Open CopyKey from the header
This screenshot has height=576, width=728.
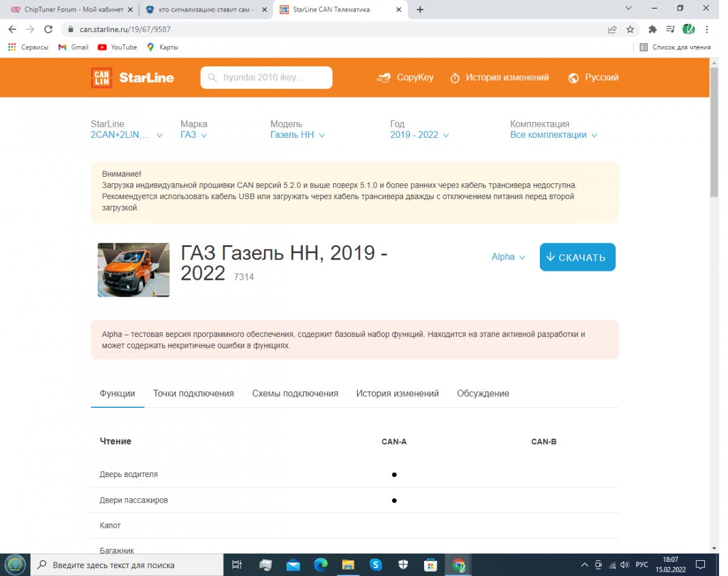point(405,78)
